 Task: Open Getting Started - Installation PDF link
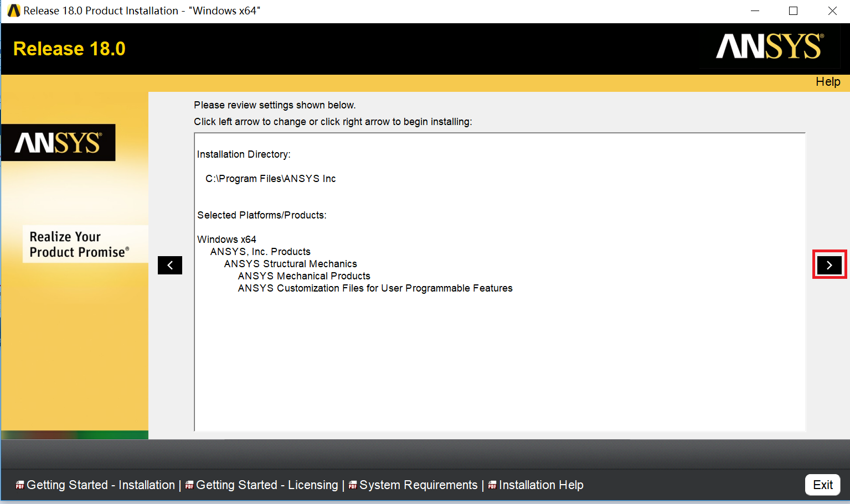(101, 485)
